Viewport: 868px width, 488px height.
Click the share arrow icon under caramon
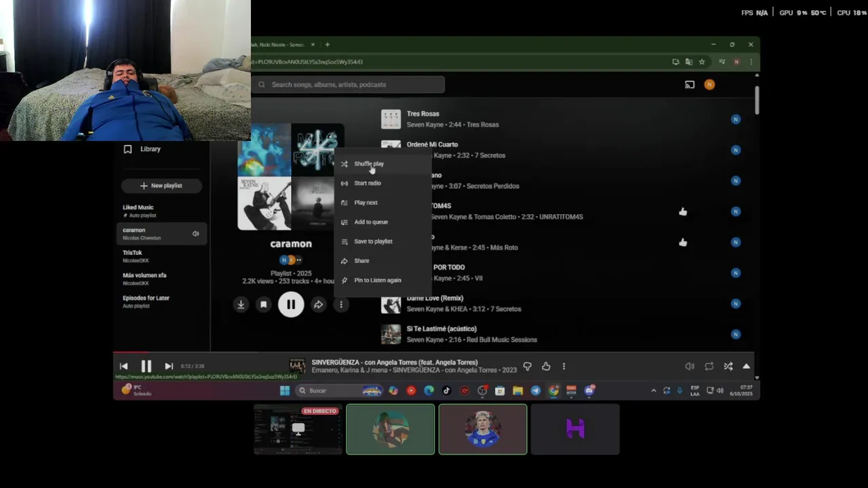pyautogui.click(x=318, y=305)
